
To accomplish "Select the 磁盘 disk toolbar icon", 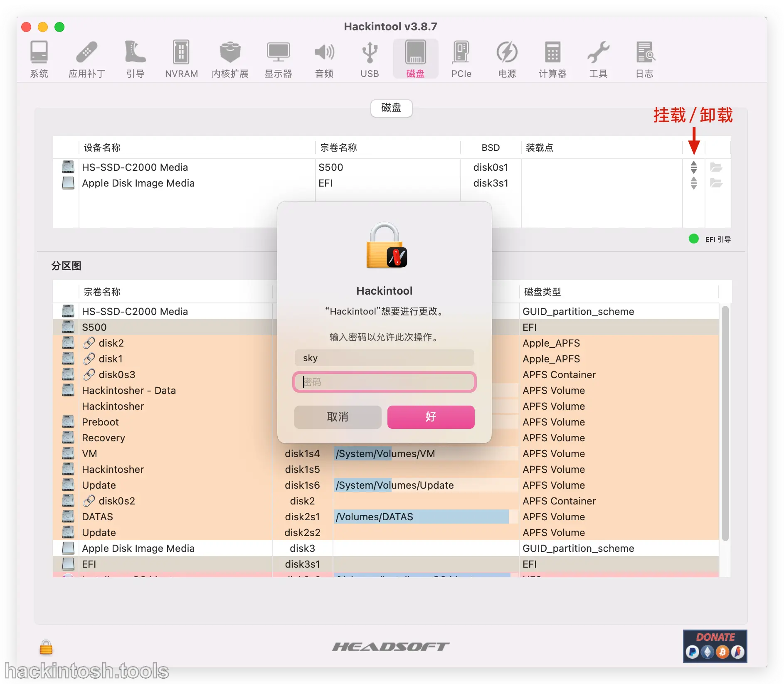I will pos(415,59).
